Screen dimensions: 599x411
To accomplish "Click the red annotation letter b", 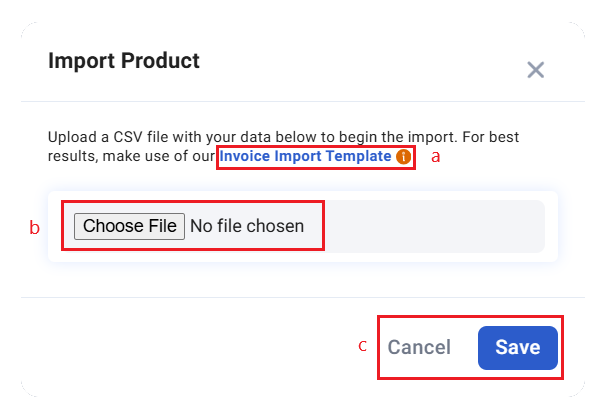I will coord(34,227).
